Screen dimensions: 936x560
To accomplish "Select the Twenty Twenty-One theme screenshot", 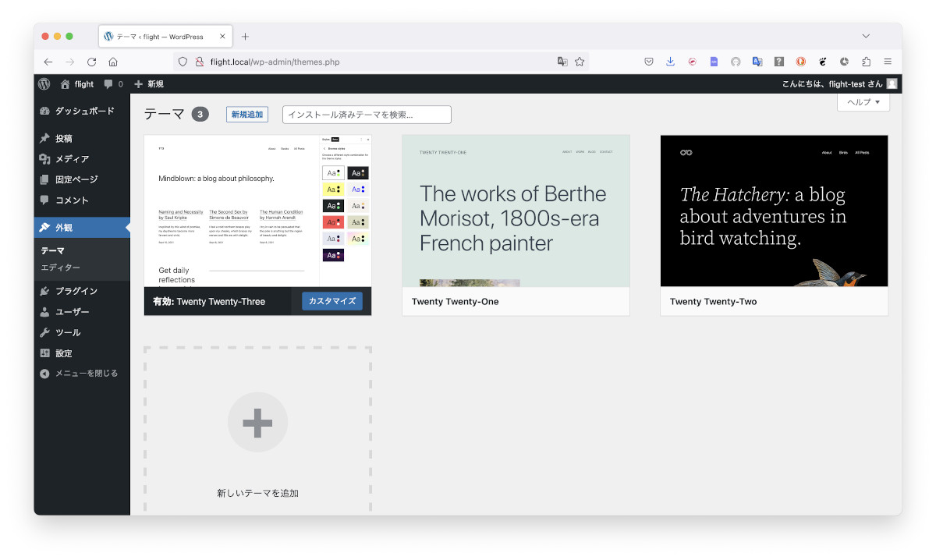I will tap(516, 211).
